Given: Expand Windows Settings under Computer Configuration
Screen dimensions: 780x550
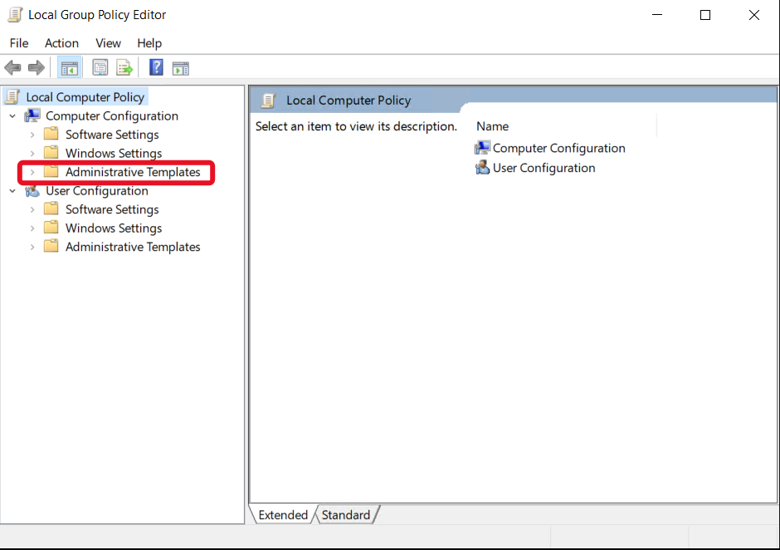Looking at the screenshot, I should pyautogui.click(x=32, y=153).
